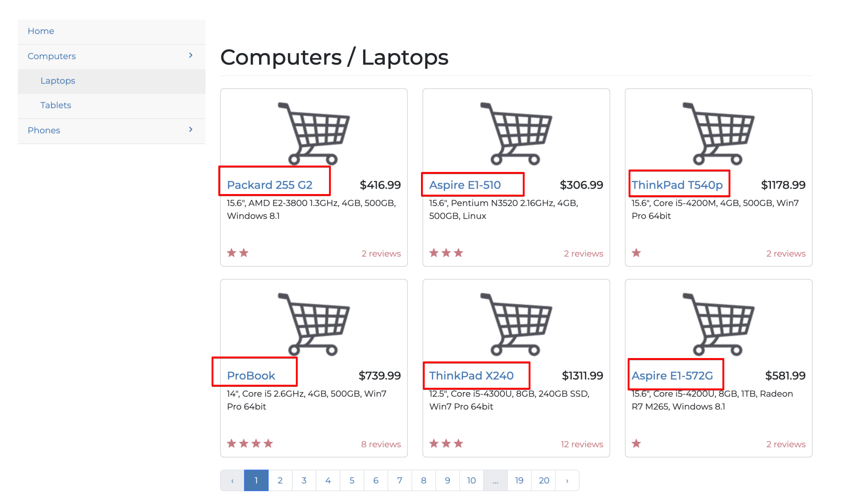Click the fourth star in ProBook's rating
Image resolution: width=842 pixels, height=504 pixels.
point(268,443)
